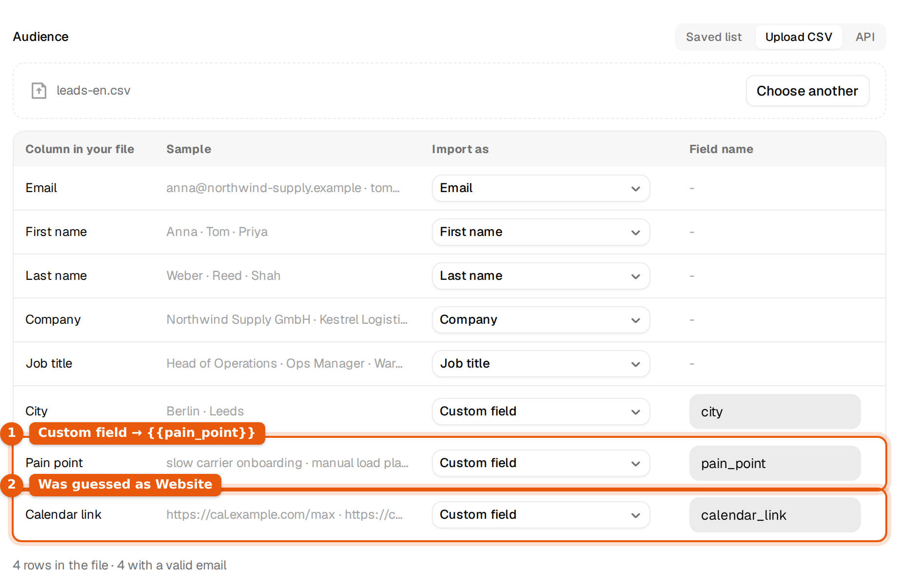The width and height of the screenshot is (899, 588).
Task: Click the https://cal.example.com/max sample cell
Action: click(x=284, y=515)
